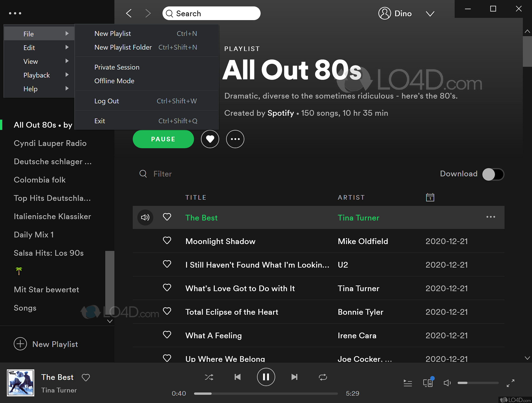The image size is (532, 403).
Task: Adjust the volume slider
Action: [x=478, y=383]
